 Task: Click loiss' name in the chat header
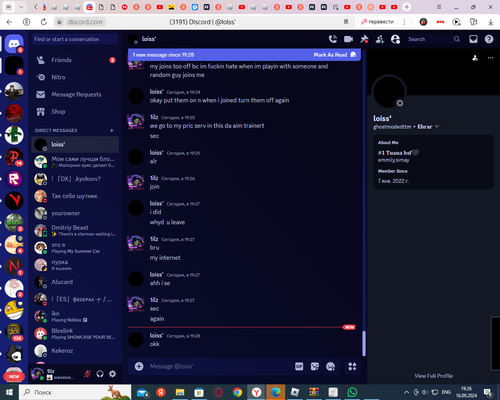pos(149,39)
